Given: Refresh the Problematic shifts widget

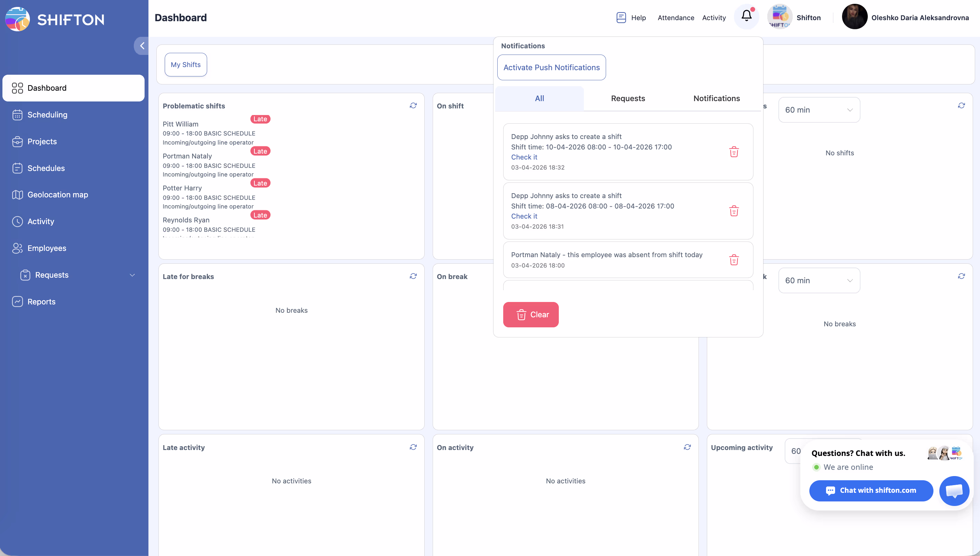Looking at the screenshot, I should pyautogui.click(x=413, y=105).
